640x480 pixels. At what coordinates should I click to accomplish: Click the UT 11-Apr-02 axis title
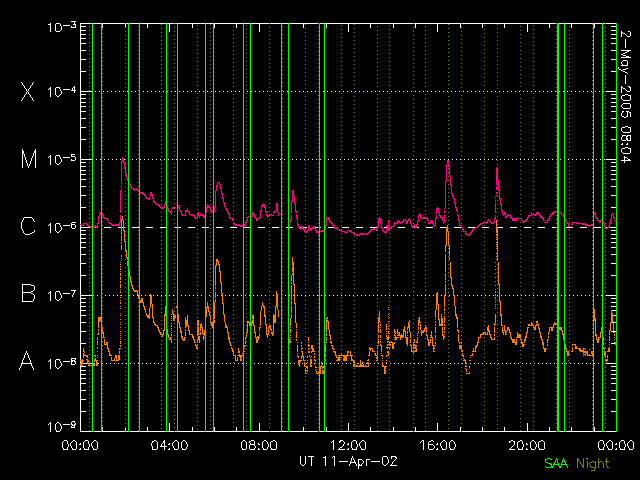pyautogui.click(x=348, y=462)
